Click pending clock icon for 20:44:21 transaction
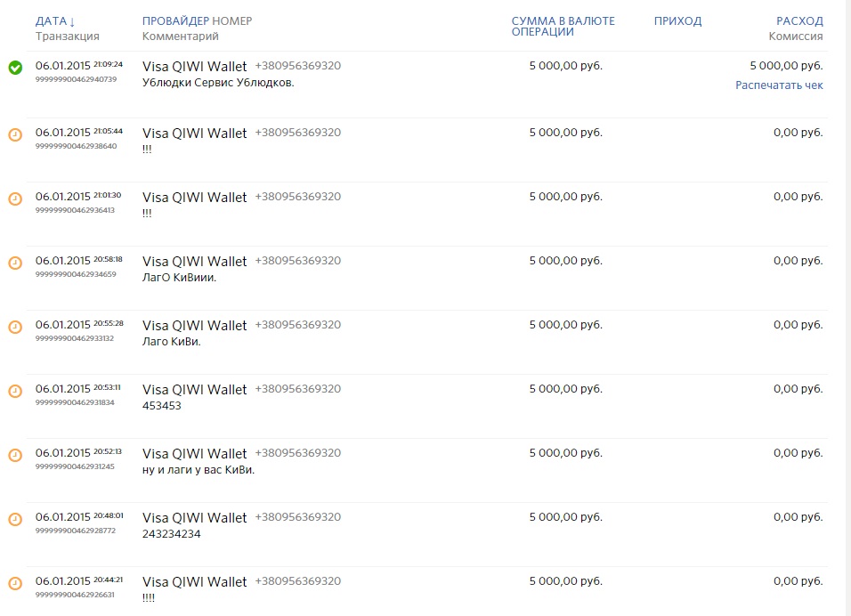The width and height of the screenshot is (851, 616). 15,583
